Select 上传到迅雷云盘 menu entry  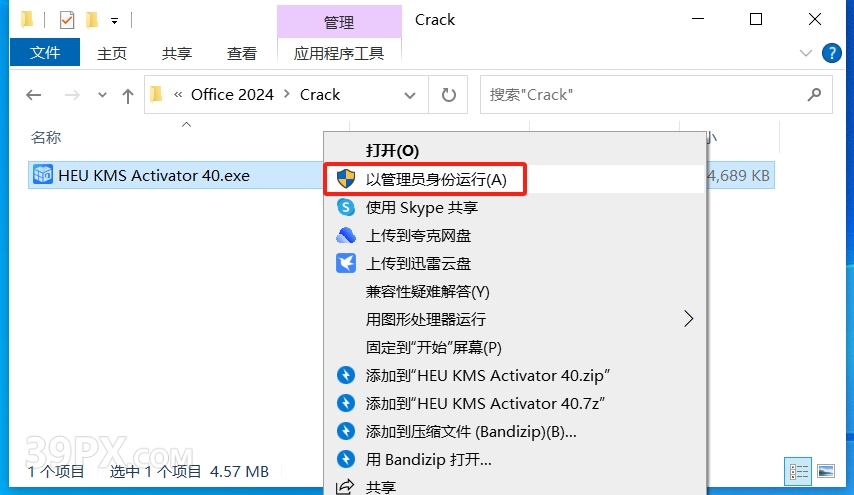(x=515, y=264)
